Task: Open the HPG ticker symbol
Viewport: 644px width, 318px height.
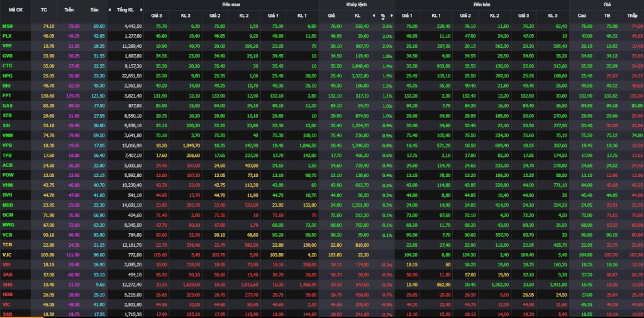Action: pos(7,76)
